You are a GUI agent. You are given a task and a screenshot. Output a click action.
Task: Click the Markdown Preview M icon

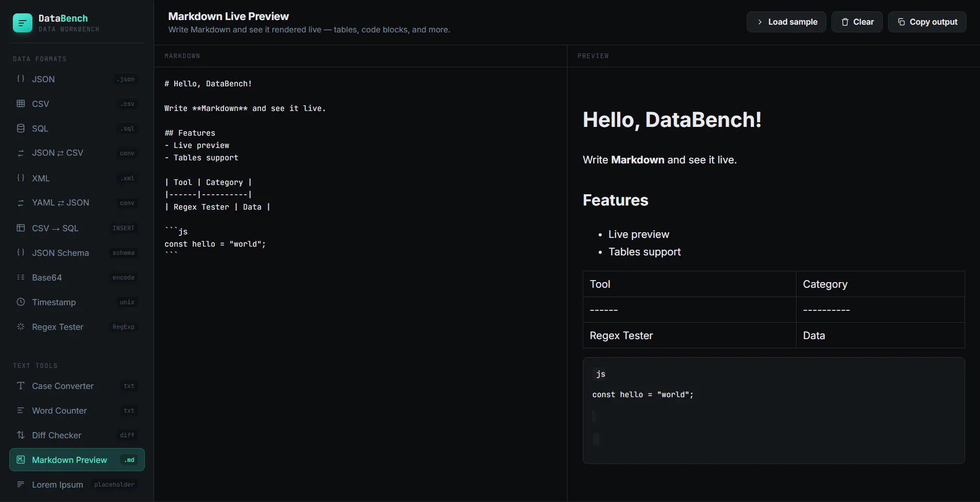tap(21, 459)
